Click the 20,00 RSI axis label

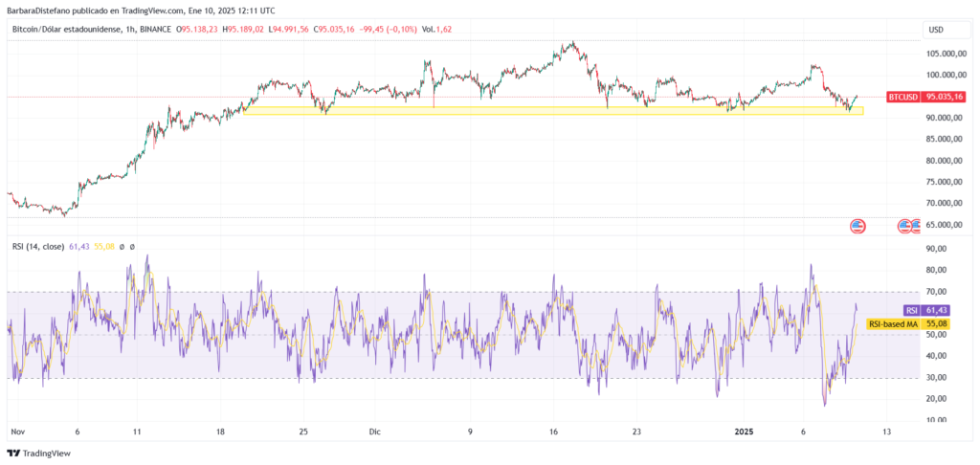[x=936, y=399]
